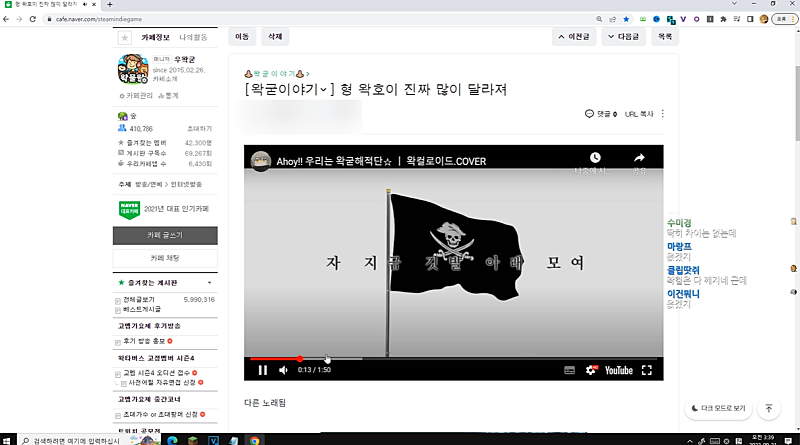800x445 pixels.
Task: Click the 삭제 delete button
Action: [275, 37]
